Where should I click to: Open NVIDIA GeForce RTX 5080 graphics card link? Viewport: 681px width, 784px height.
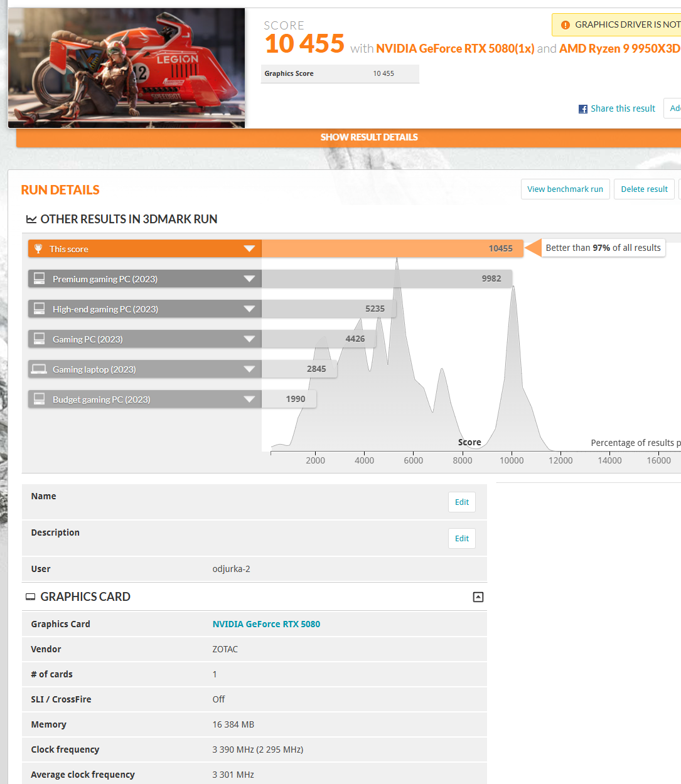click(266, 624)
